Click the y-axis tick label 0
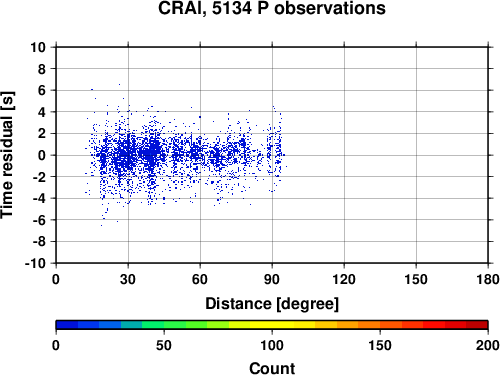This screenshot has height=375, width=500. click(42, 155)
